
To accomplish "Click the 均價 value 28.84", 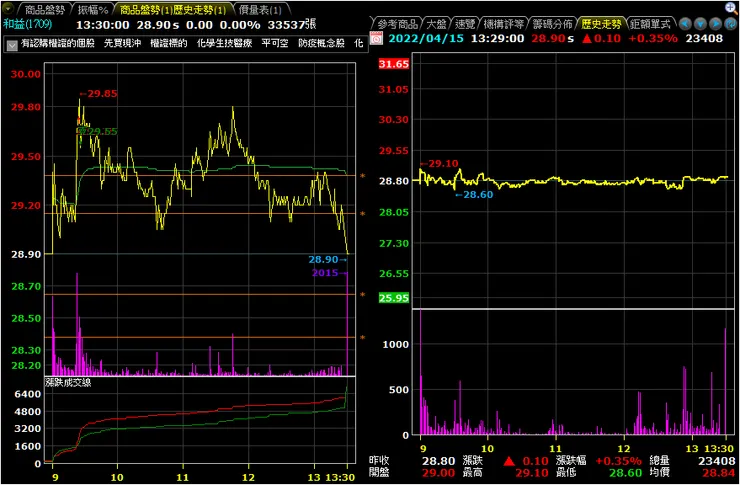I will click(x=721, y=473).
